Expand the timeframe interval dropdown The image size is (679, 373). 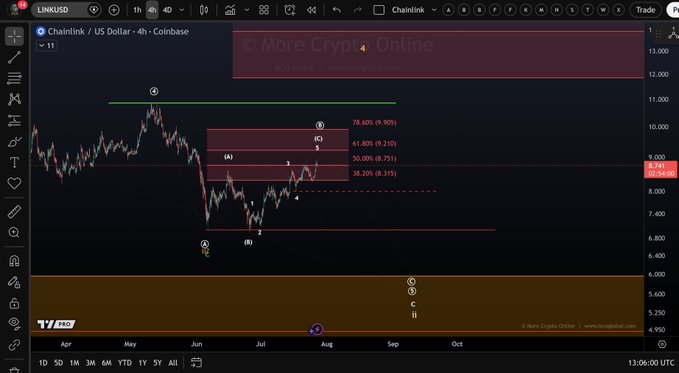click(x=182, y=10)
